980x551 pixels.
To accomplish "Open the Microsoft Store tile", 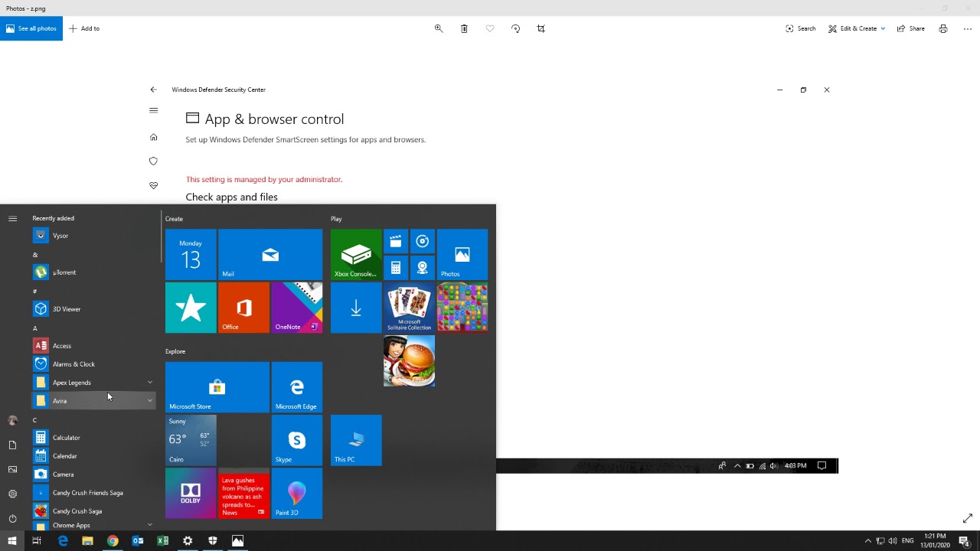I will click(217, 387).
